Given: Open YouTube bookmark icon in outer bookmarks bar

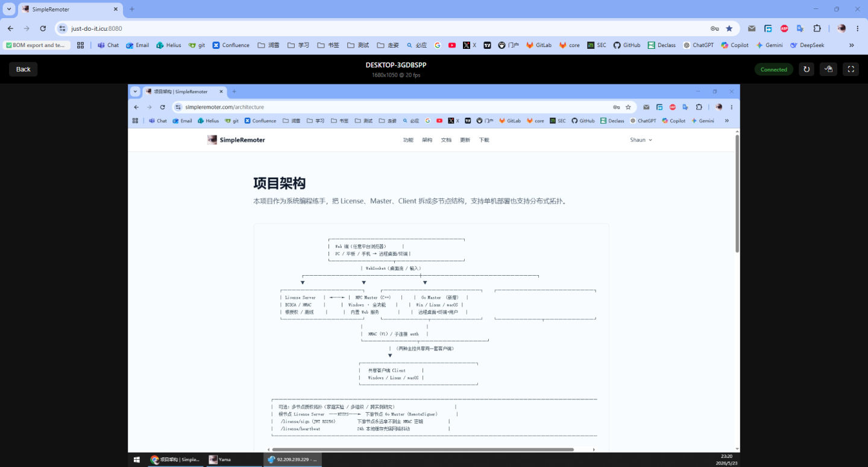Looking at the screenshot, I should [452, 45].
